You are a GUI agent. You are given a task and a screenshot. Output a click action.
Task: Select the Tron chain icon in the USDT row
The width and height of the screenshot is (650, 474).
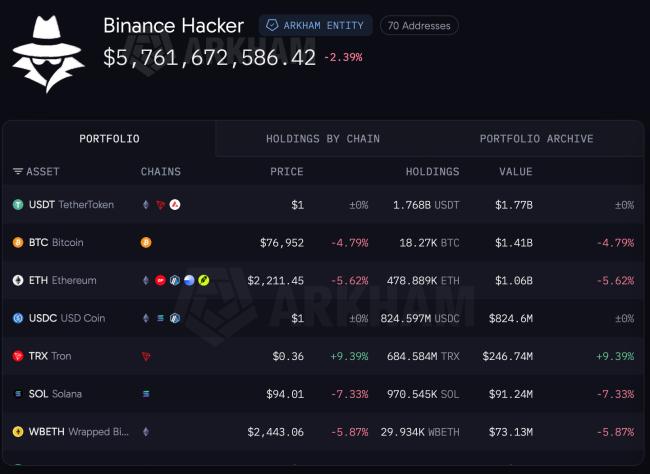[x=160, y=204]
